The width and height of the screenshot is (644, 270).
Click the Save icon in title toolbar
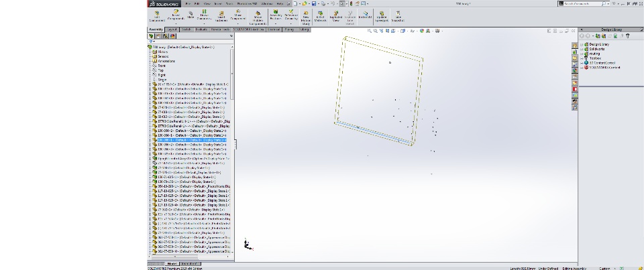(314, 4)
